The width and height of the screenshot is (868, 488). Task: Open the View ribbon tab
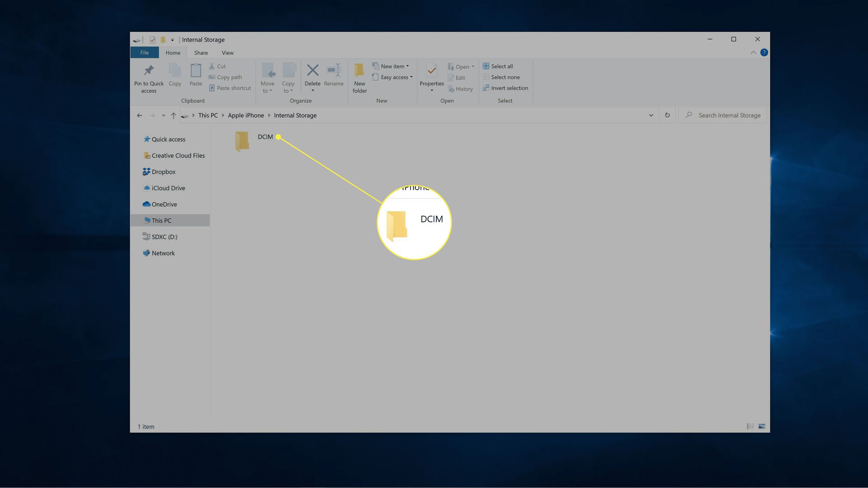227,53
